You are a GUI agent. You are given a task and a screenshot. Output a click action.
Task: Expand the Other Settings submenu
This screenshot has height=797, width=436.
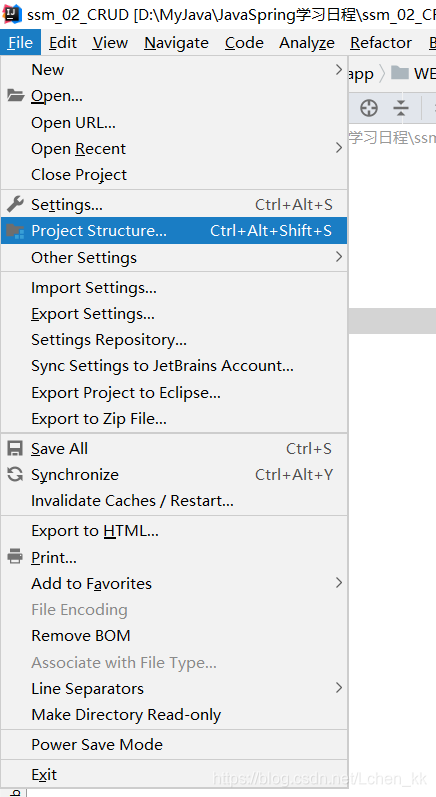coord(174,257)
